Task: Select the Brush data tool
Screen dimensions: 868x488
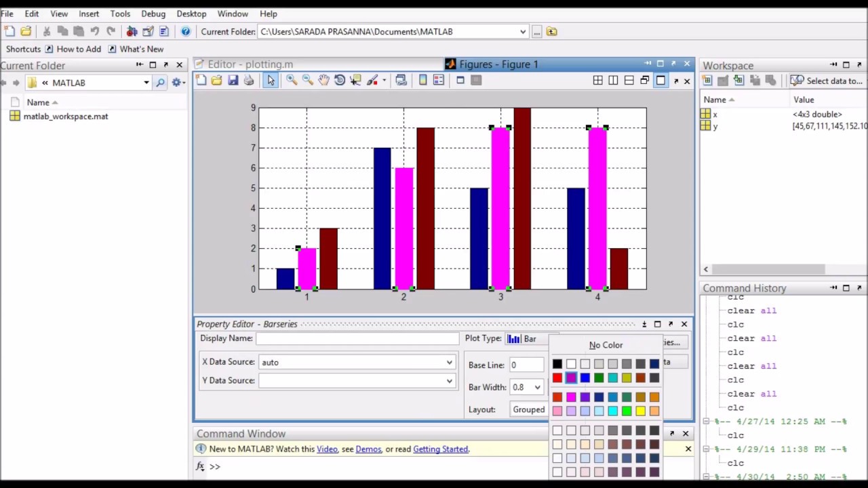Action: pos(372,80)
